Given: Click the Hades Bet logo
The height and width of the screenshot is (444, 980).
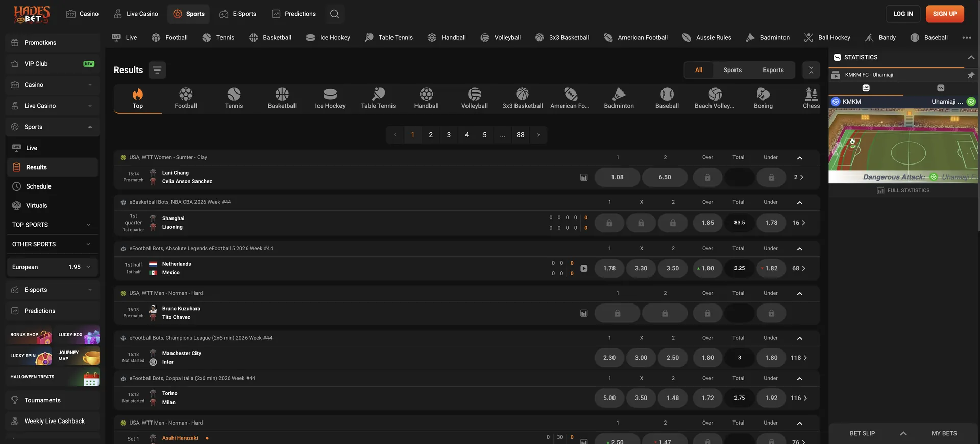Looking at the screenshot, I should point(32,14).
